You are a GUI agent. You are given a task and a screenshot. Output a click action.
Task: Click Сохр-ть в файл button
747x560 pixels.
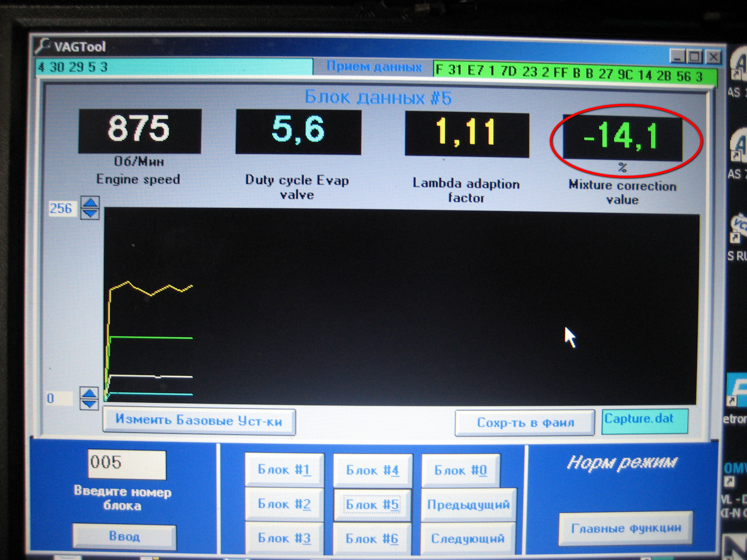[x=525, y=422]
